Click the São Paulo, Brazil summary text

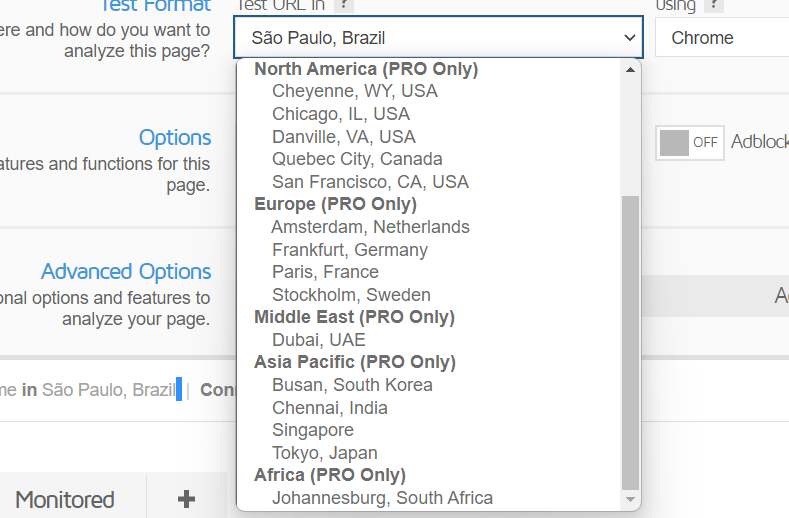pyautogui.click(x=109, y=390)
